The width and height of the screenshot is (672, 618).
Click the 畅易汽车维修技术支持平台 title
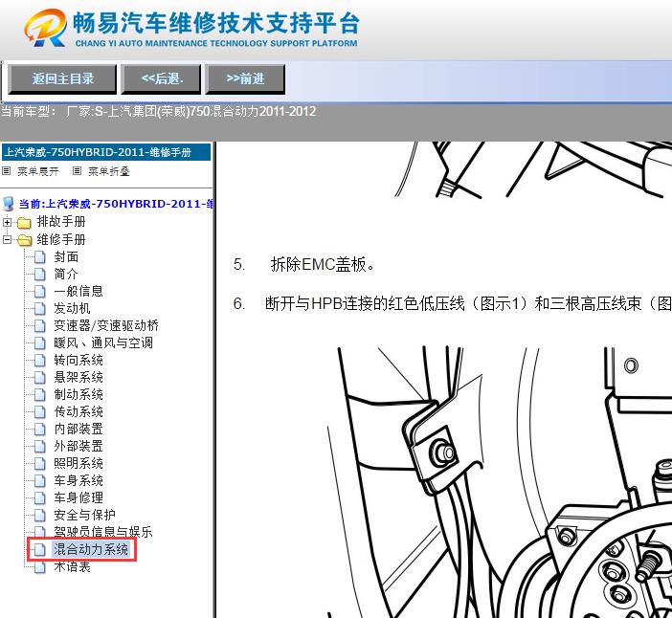click(x=215, y=23)
